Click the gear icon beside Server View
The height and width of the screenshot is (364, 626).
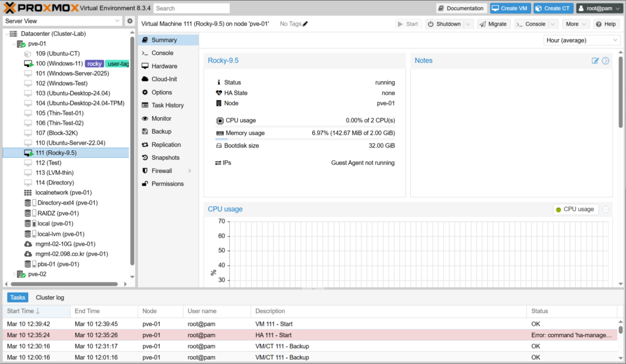coord(130,21)
